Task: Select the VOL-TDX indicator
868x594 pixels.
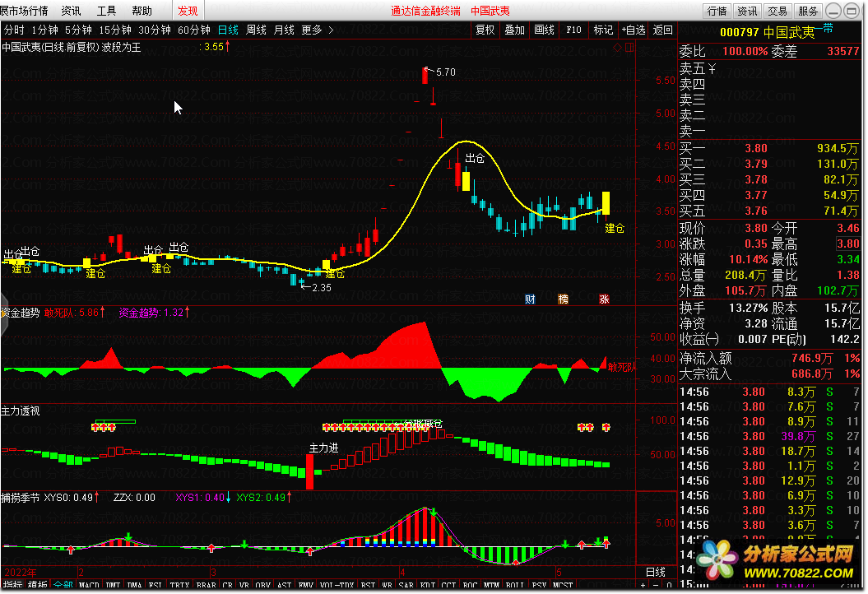Action: pos(337,585)
